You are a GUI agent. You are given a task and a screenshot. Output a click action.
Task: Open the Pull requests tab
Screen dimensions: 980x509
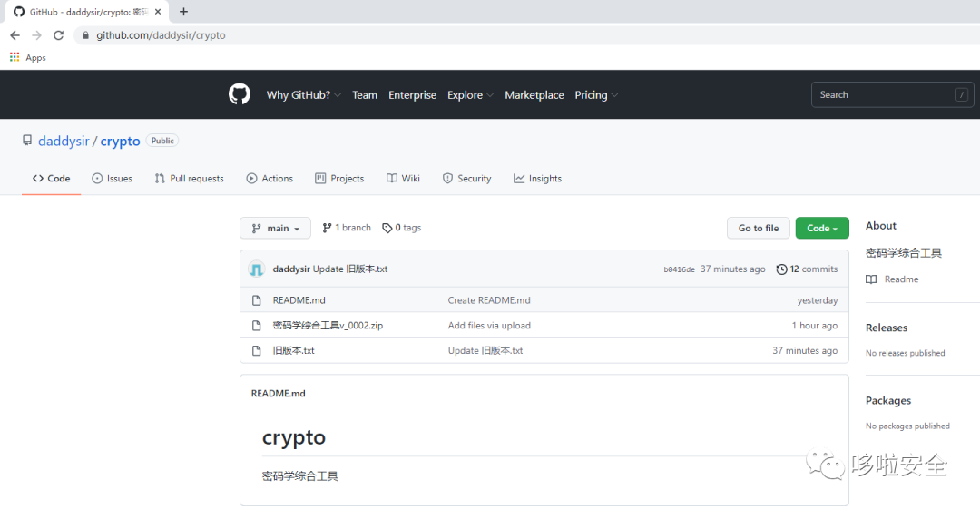tap(190, 178)
